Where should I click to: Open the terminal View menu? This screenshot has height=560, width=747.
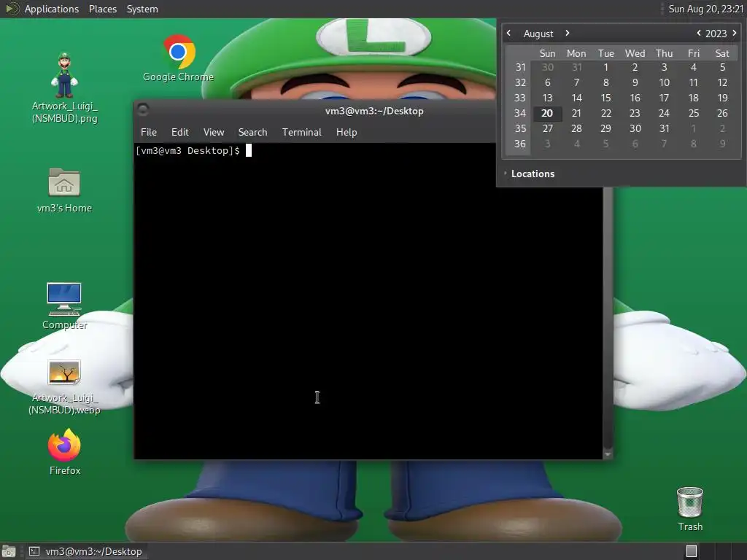[x=214, y=133]
